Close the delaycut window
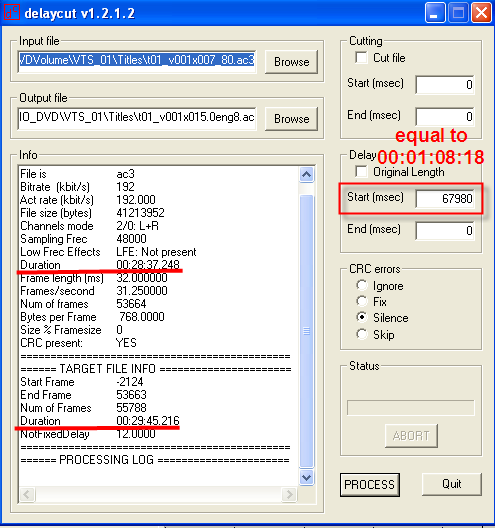 [481, 13]
